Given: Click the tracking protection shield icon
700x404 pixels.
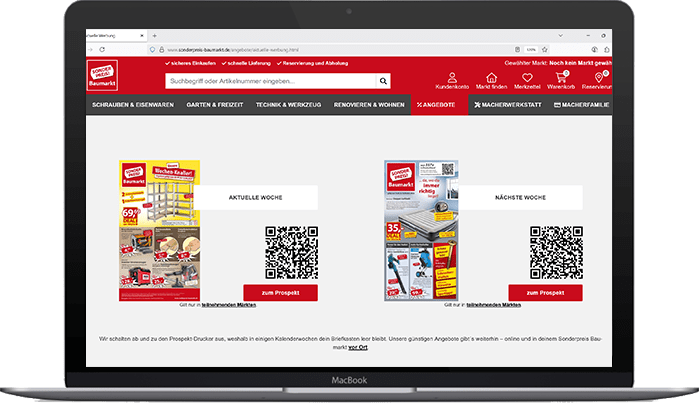Looking at the screenshot, I should pos(152,50).
